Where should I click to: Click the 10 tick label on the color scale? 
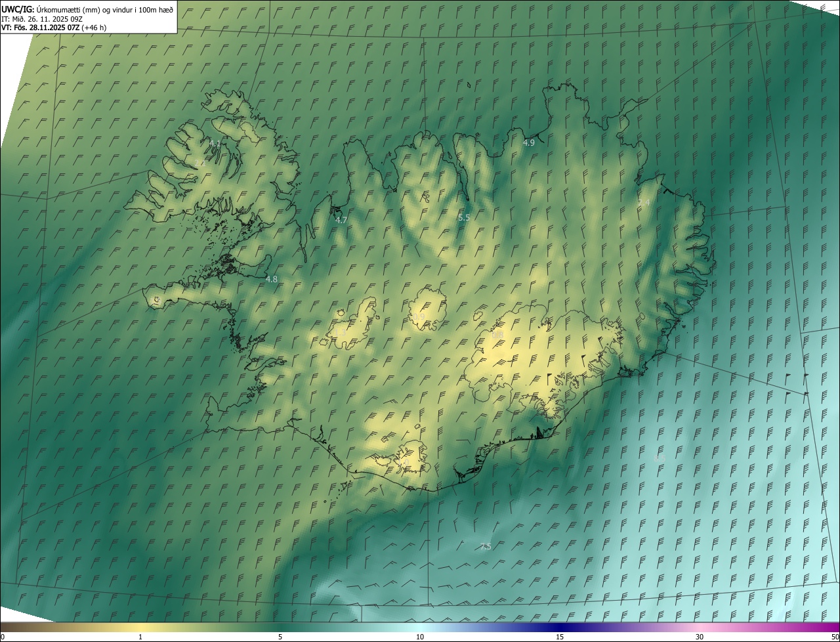click(x=420, y=637)
